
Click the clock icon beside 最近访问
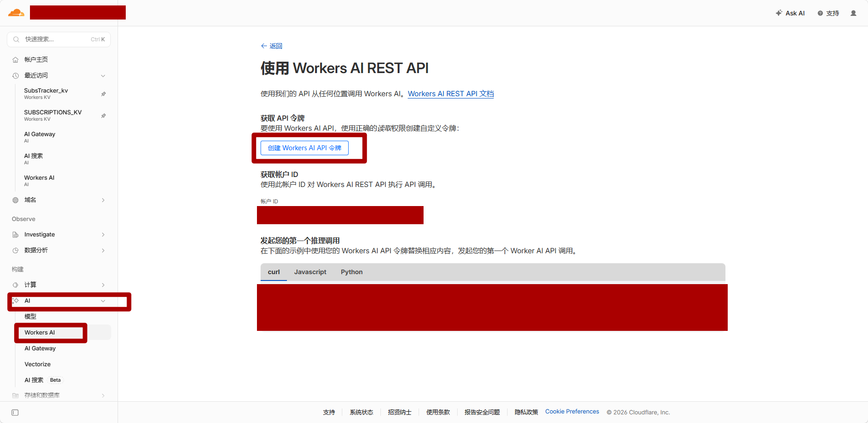(x=15, y=76)
